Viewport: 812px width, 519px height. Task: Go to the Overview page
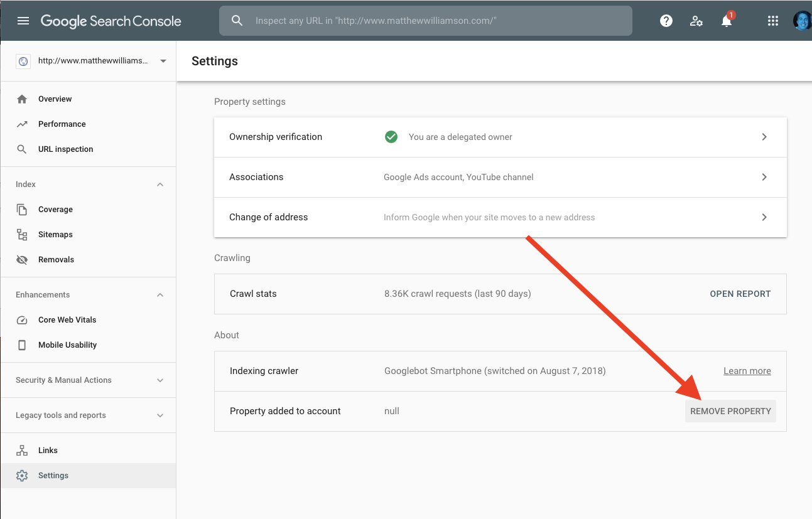[23, 99]
